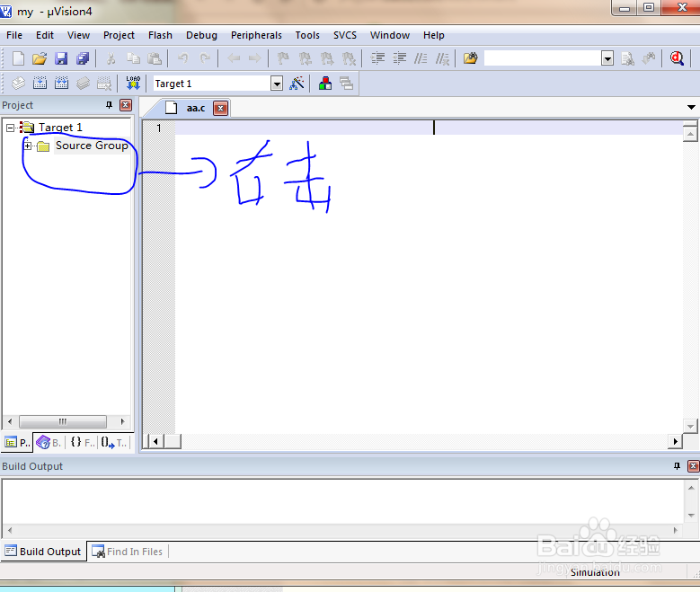
Task: Switch to Books panel tab
Action: click(49, 443)
